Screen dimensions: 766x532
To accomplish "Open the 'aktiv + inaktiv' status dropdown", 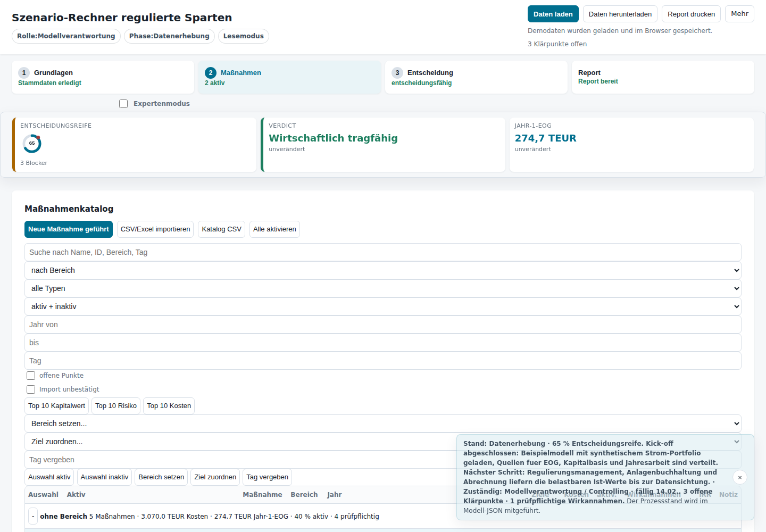I will pos(383,306).
